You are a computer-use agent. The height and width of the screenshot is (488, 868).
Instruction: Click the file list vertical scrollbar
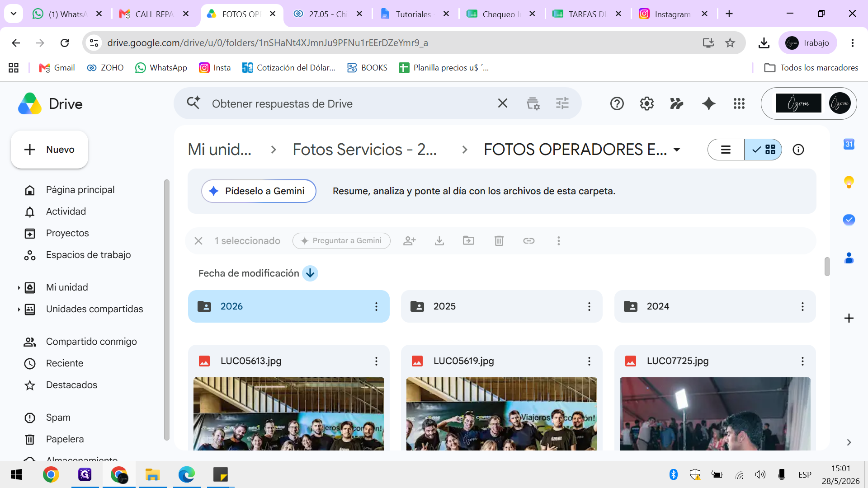(x=827, y=267)
